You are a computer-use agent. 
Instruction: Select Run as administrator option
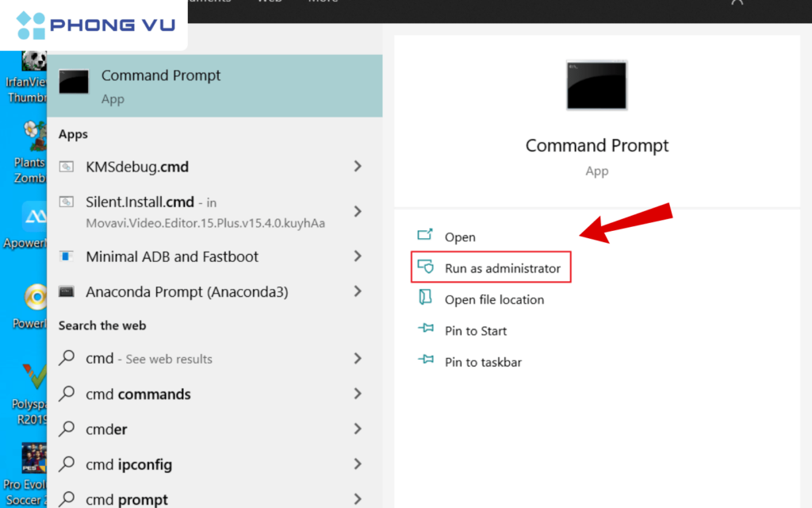502,268
